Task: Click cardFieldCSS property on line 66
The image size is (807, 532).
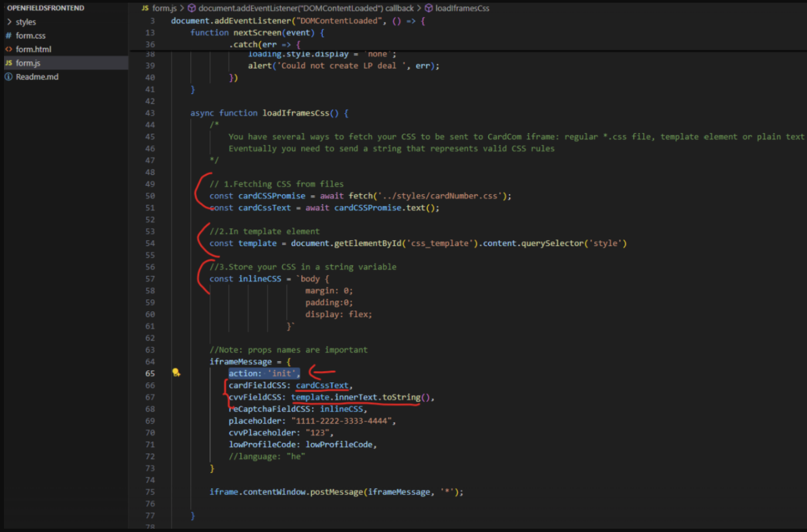Action: [257, 386]
